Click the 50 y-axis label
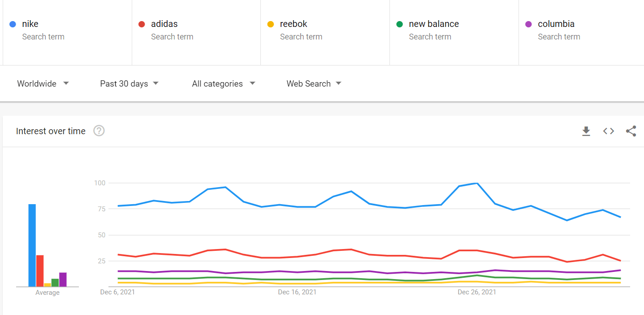The height and width of the screenshot is (315, 644). [x=101, y=235]
